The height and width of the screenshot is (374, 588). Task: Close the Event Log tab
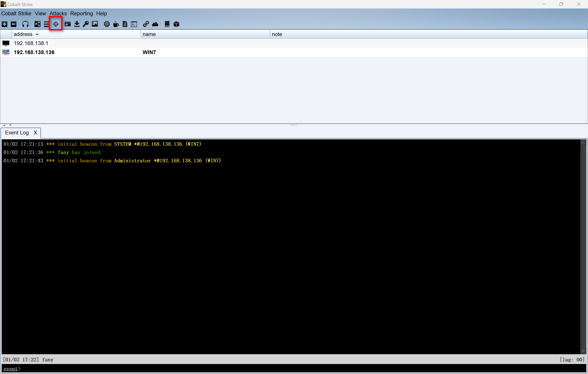coord(35,133)
